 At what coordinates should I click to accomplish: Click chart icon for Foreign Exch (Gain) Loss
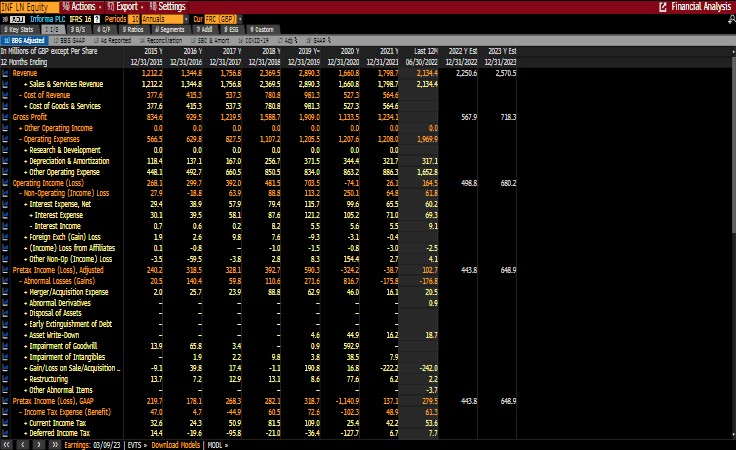tap(5, 237)
